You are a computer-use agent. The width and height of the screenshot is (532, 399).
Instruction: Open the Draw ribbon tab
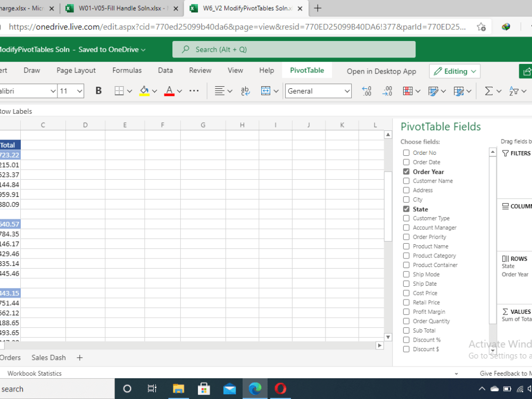click(x=32, y=70)
